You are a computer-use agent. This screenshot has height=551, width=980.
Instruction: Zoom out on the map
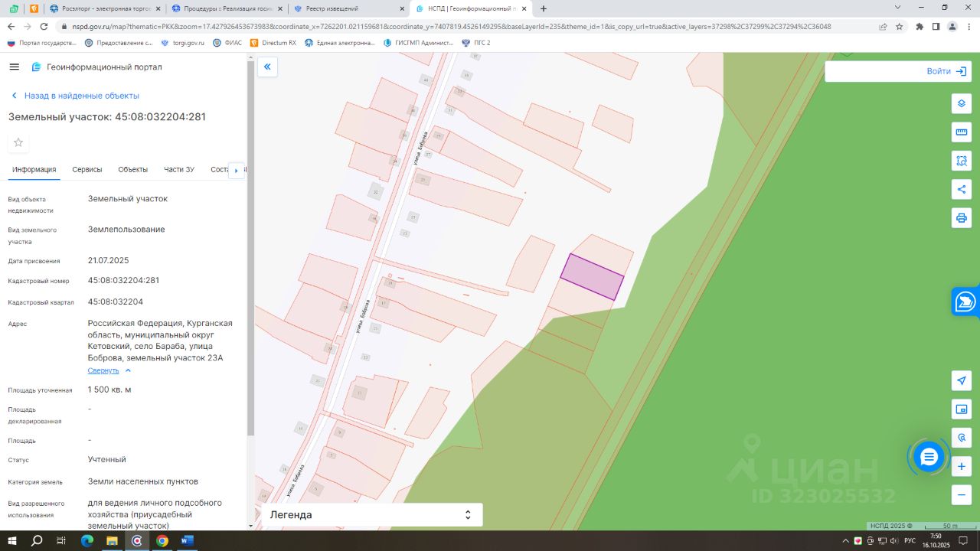point(962,494)
